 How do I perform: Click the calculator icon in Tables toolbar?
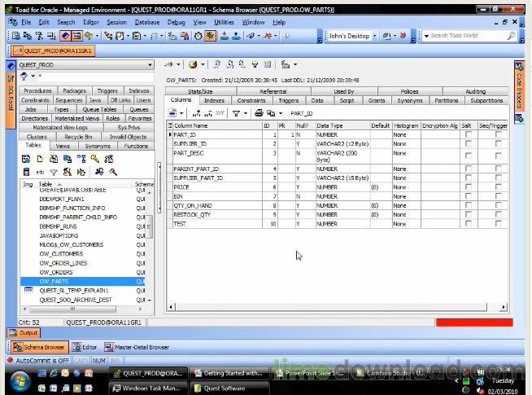coord(27,172)
